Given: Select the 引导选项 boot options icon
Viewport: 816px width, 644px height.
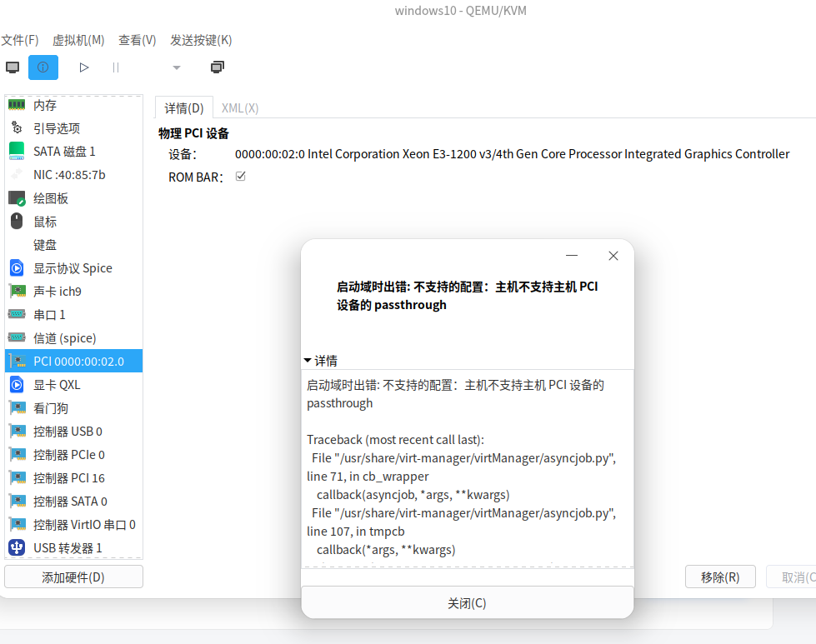Looking at the screenshot, I should tap(17, 128).
